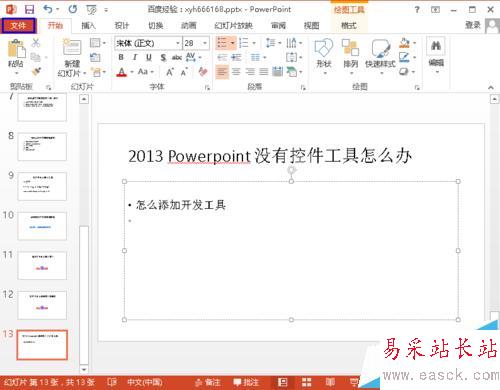Open the 切换 transitions tab
This screenshot has height=390, width=500.
pyautogui.click(x=155, y=25)
